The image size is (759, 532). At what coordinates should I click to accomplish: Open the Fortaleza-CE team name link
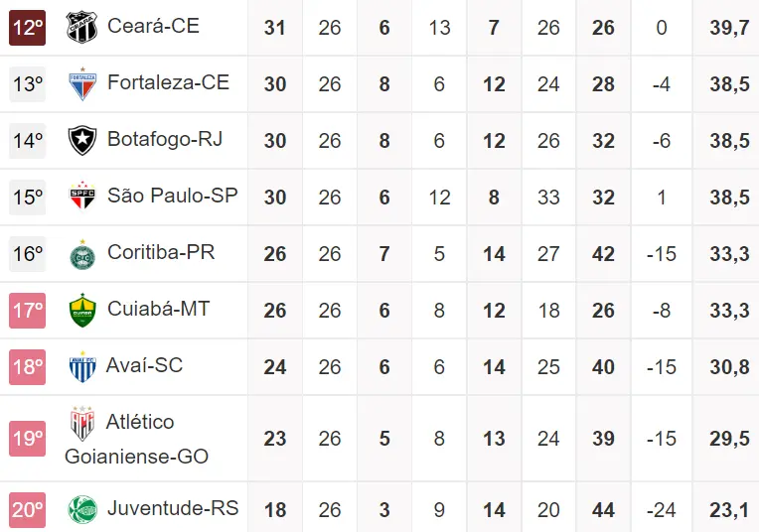(x=168, y=82)
